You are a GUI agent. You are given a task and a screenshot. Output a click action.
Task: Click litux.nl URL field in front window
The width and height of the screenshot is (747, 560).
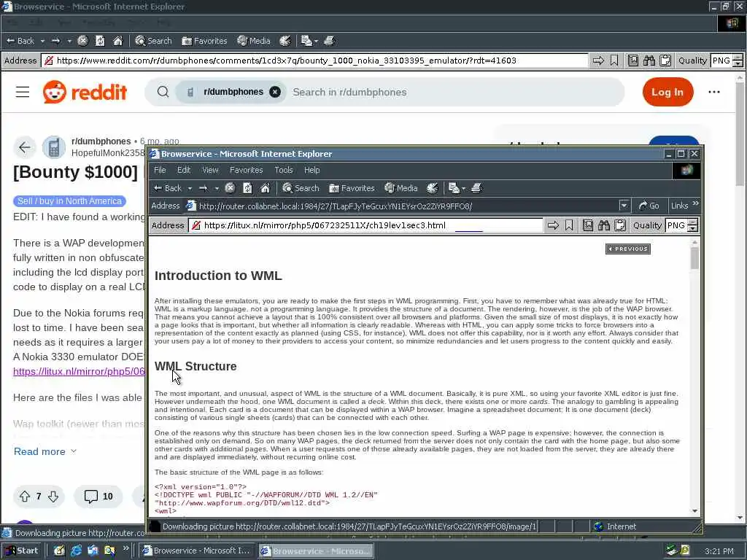[366, 225]
